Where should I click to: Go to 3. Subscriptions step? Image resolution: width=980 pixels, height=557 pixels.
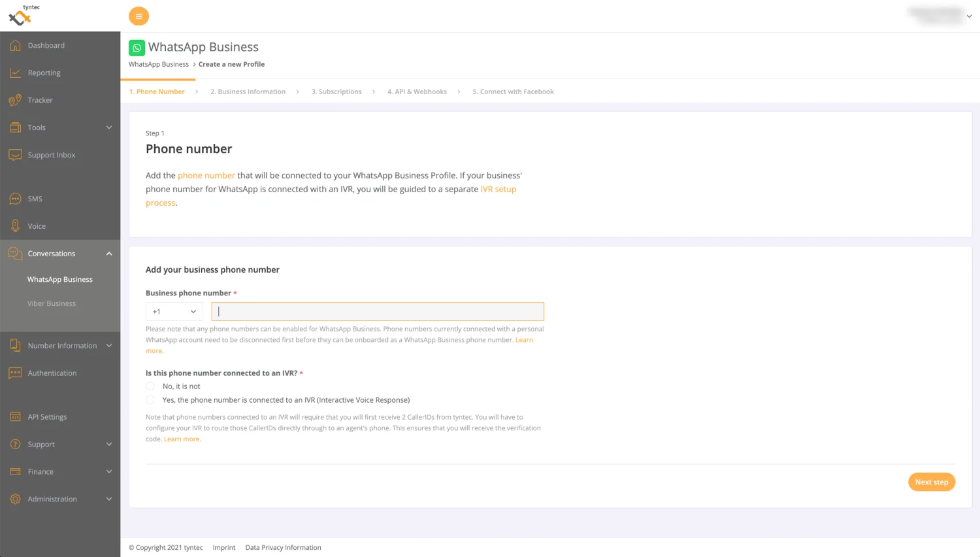[336, 92]
